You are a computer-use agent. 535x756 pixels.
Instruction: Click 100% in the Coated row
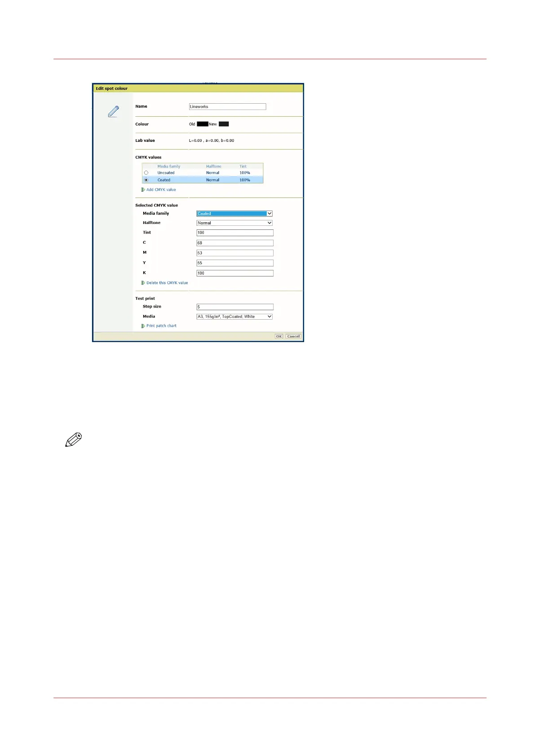coord(245,180)
